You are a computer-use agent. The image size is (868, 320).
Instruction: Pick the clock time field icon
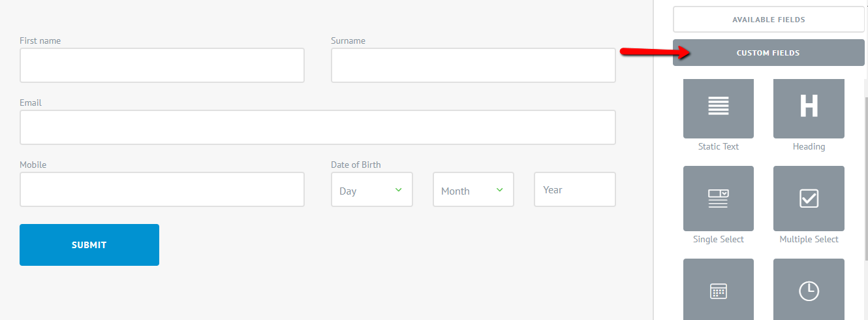(x=809, y=291)
